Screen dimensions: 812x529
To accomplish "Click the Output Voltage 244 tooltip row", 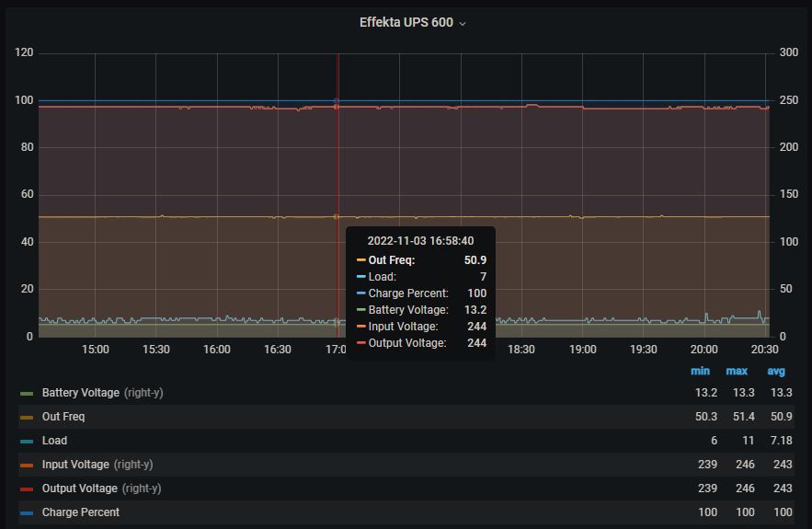I will click(x=421, y=343).
